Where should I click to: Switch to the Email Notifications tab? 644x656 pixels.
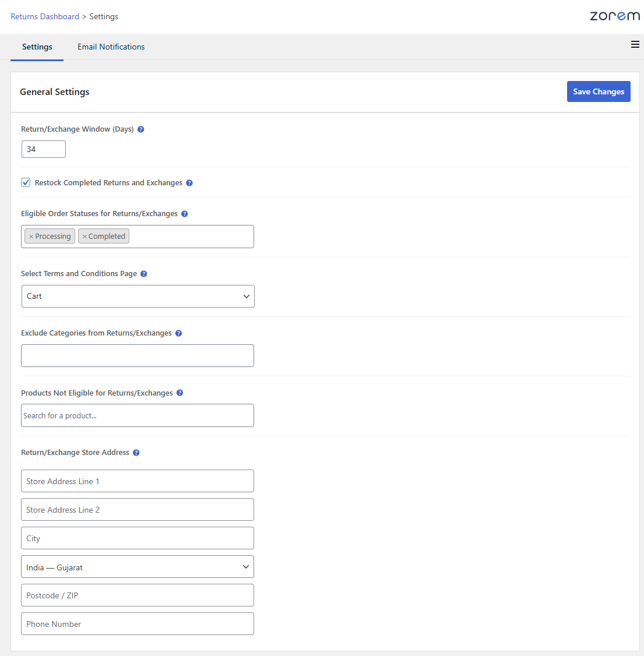pyautogui.click(x=111, y=47)
